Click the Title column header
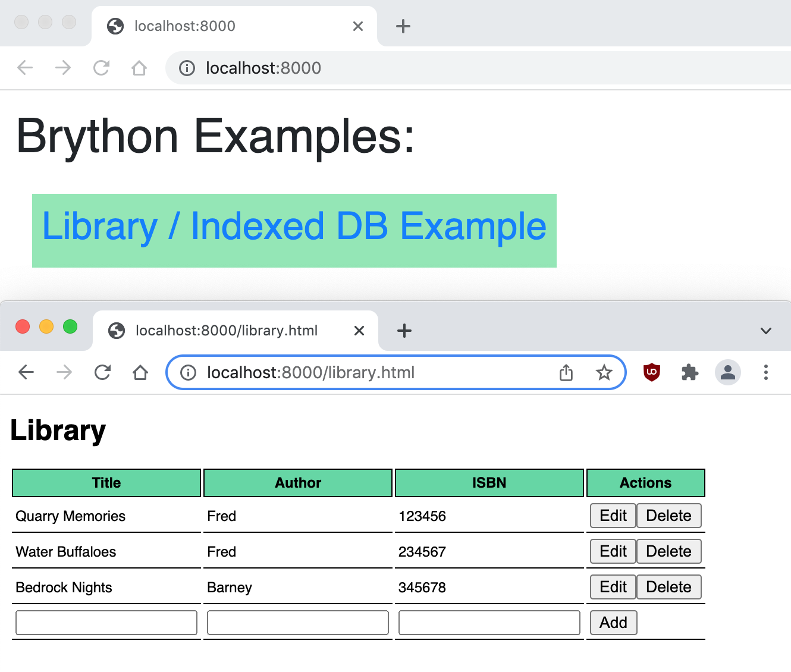Image resolution: width=791 pixels, height=672 pixels. point(106,483)
